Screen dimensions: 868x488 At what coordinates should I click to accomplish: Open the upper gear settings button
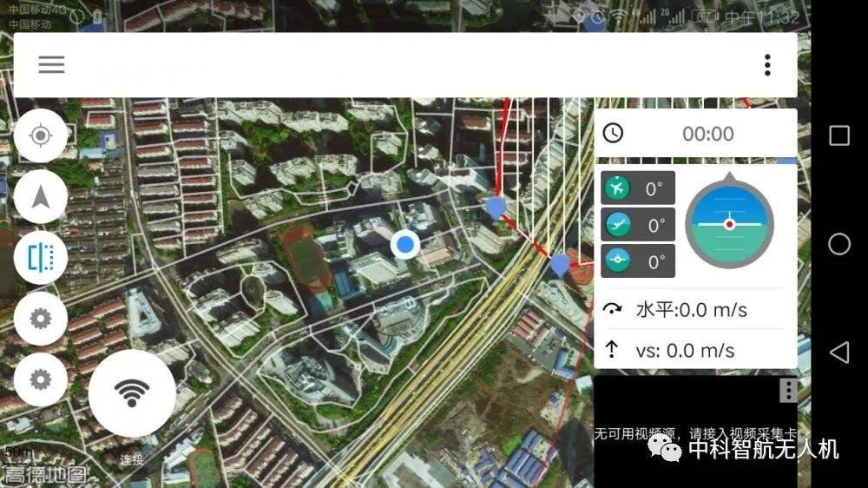point(40,319)
